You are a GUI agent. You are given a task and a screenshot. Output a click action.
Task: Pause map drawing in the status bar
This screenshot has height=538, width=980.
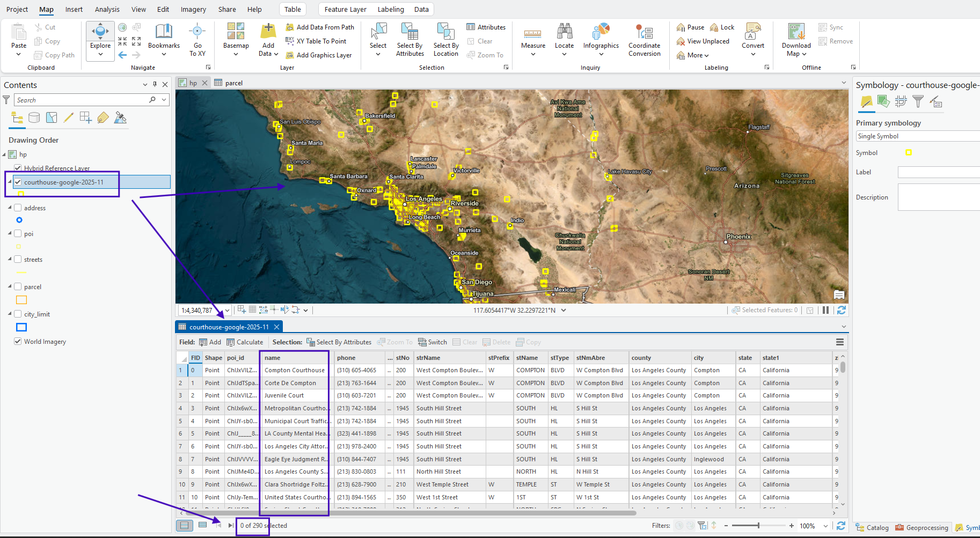coord(825,310)
